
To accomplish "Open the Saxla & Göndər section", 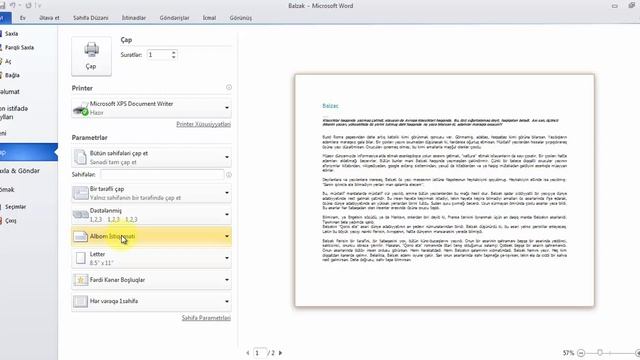I will pos(20,171).
